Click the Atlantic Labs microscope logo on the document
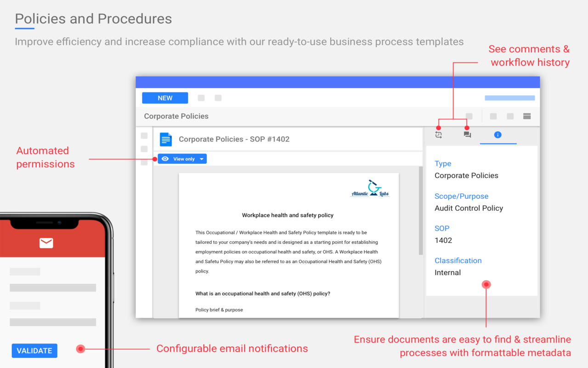This screenshot has height=368, width=588. (x=371, y=188)
